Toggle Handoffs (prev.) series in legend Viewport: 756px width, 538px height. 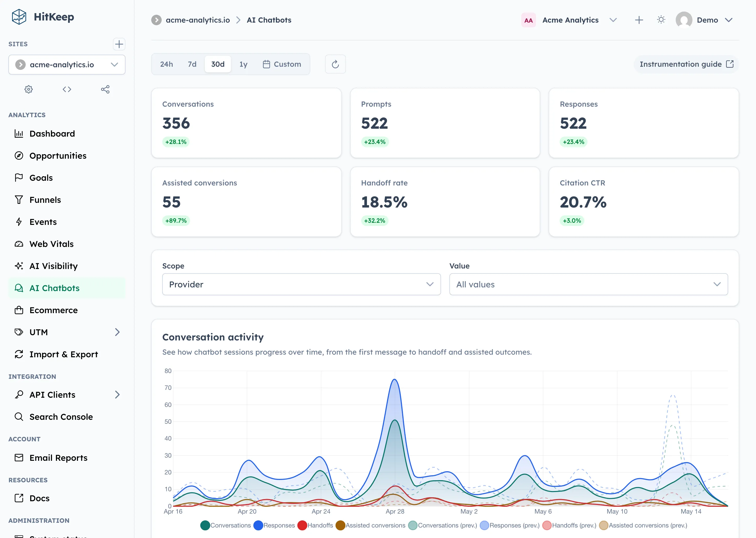[569, 526]
